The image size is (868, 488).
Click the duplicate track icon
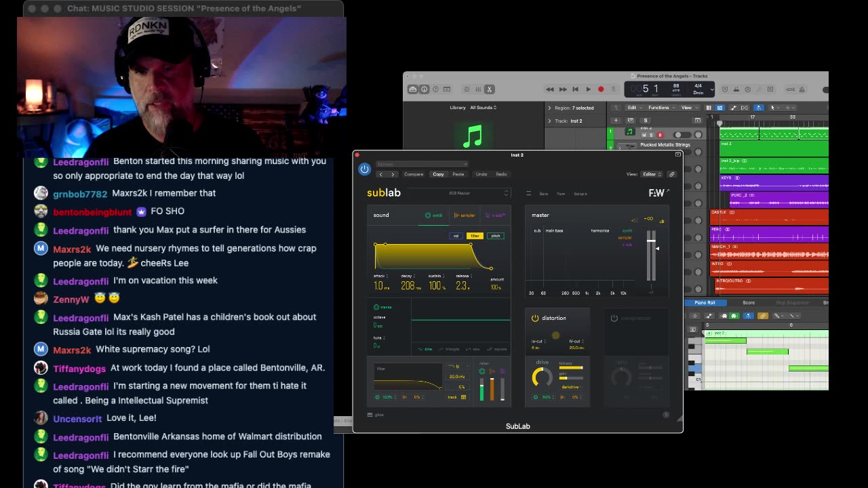pos(631,120)
